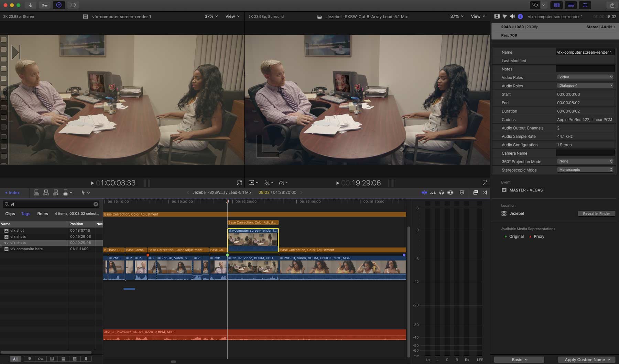Open the Video inspector filmstrip icon
Viewport: 619px width, 364px height.
pyautogui.click(x=497, y=16)
